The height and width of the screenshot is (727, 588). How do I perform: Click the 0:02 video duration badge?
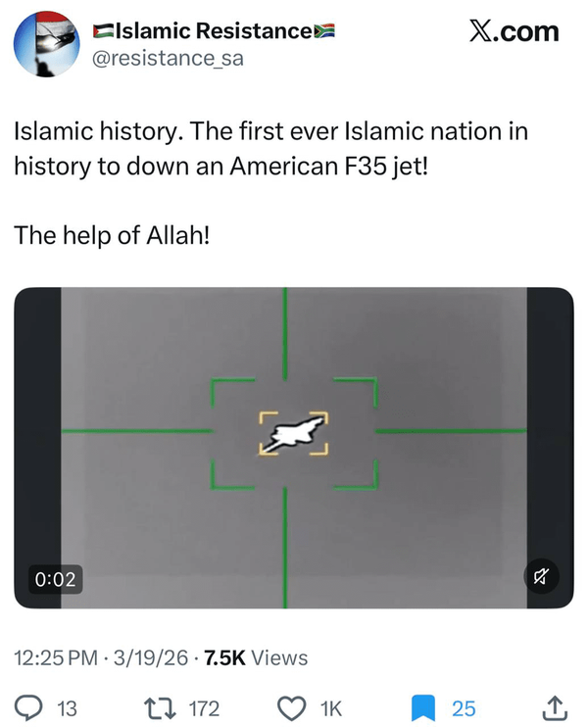point(55,578)
